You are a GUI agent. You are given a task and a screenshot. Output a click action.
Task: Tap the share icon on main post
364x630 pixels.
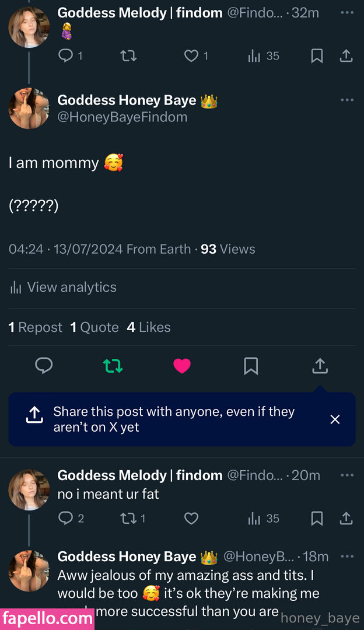click(x=320, y=366)
